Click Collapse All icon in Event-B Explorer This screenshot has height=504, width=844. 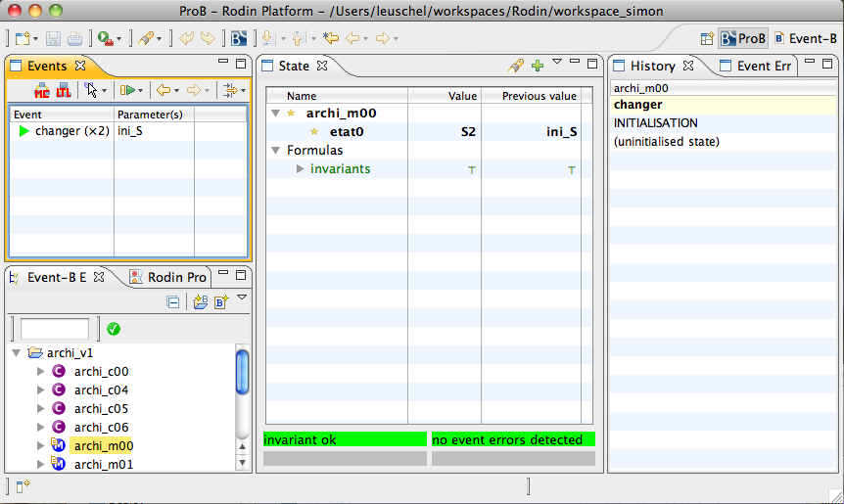pos(172,302)
